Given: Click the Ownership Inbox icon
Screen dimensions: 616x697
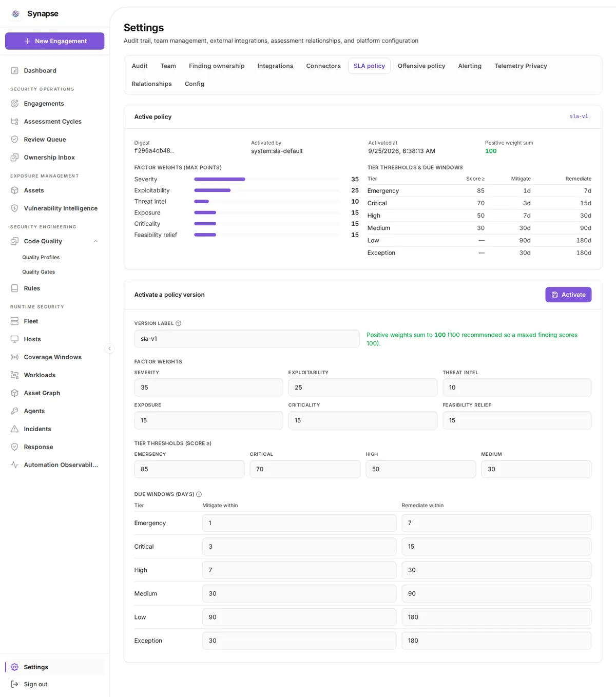Looking at the screenshot, I should [14, 158].
